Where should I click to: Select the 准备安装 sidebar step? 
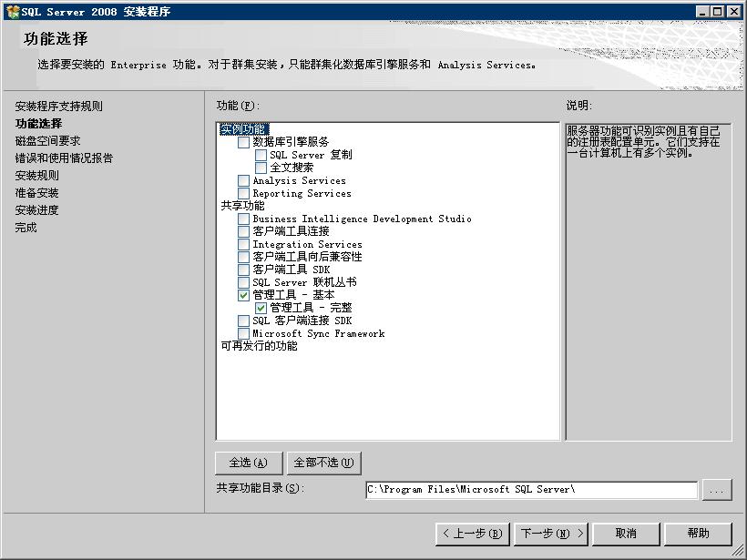tap(36, 193)
